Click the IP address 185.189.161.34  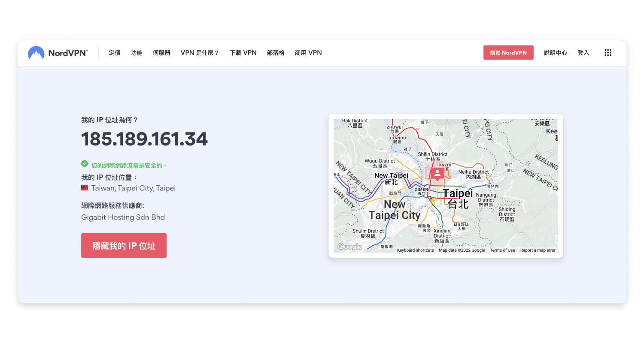(x=144, y=139)
